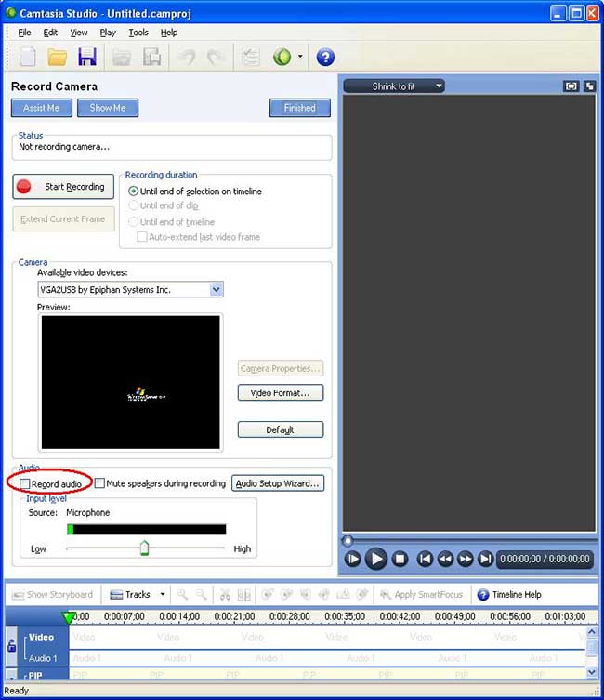This screenshot has height=700, width=604.
Task: Check Mute speakers during recording
Action: point(99,484)
